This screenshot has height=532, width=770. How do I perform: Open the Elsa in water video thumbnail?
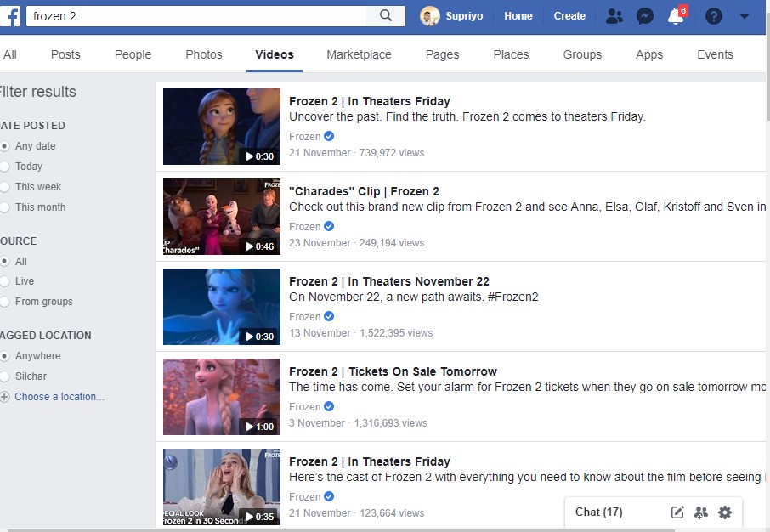[222, 307]
